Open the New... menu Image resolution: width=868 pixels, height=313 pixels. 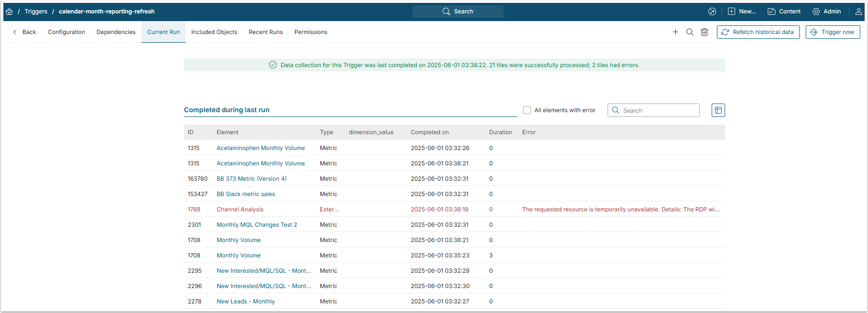(x=742, y=12)
